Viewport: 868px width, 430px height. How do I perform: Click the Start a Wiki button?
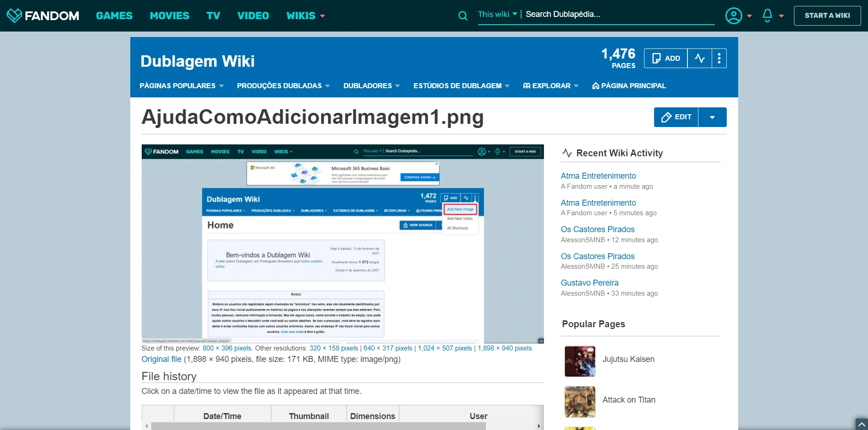pyautogui.click(x=827, y=16)
